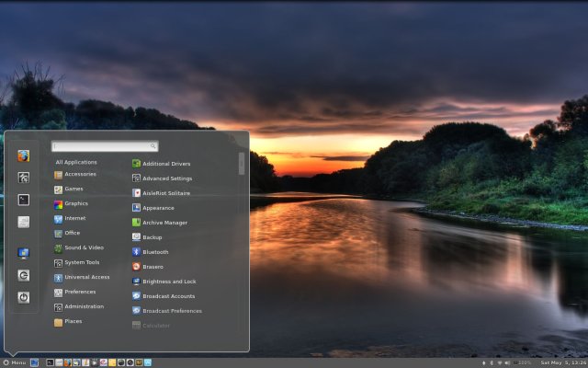Click the faded Calculator entry

(x=151, y=325)
